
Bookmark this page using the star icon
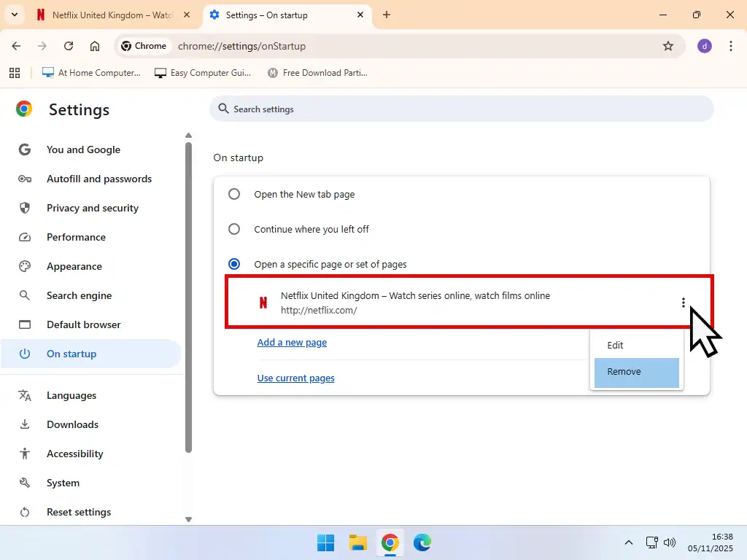(669, 45)
